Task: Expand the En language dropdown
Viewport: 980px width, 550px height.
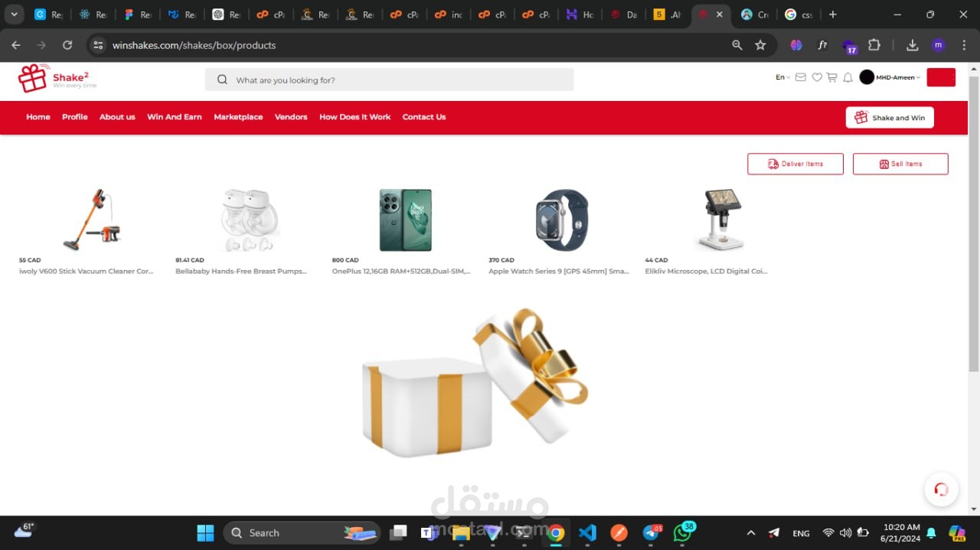Action: (782, 77)
